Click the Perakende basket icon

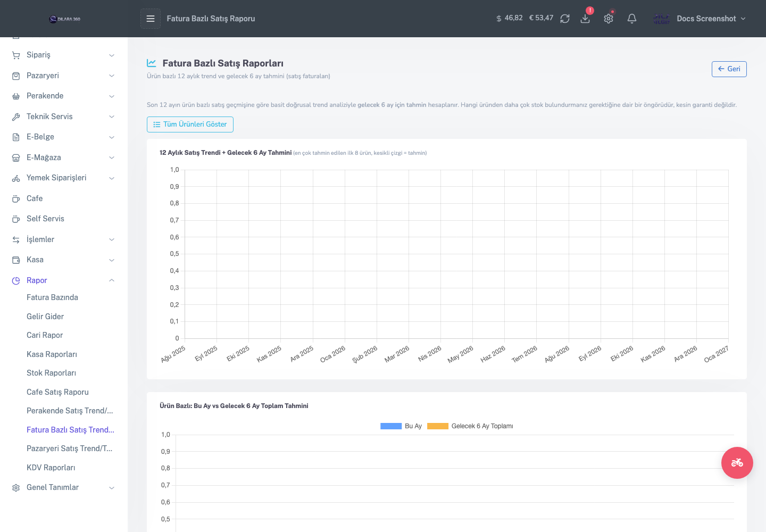tap(16, 96)
